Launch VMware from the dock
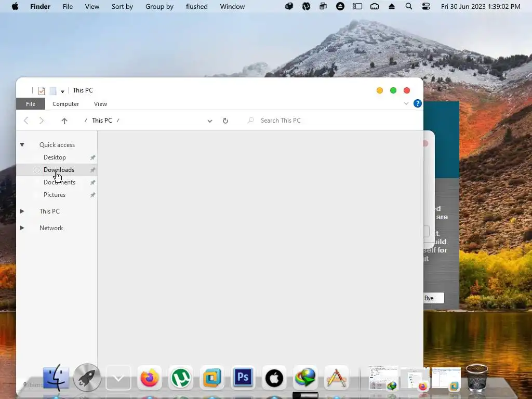532x399 pixels. (x=212, y=378)
